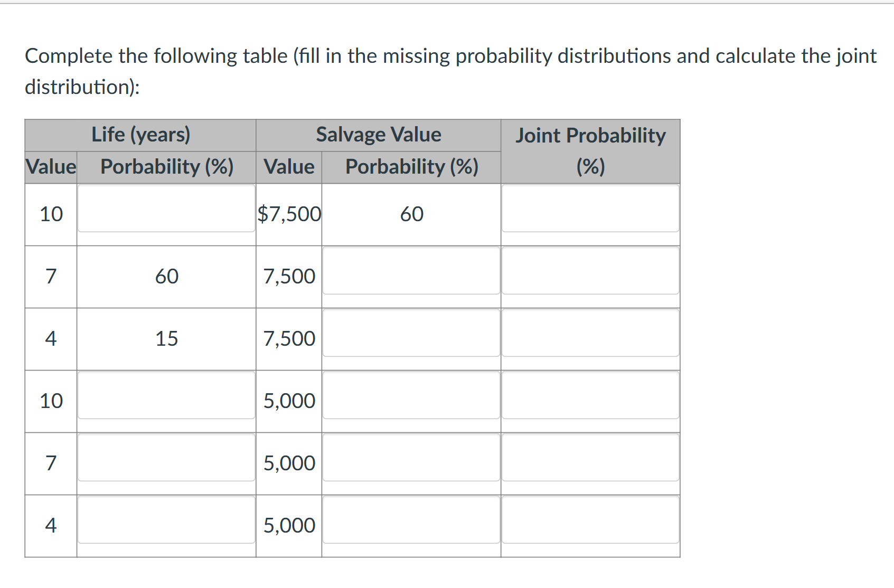Click the Life probability input for the 10-year, 5,000 row

(166, 395)
